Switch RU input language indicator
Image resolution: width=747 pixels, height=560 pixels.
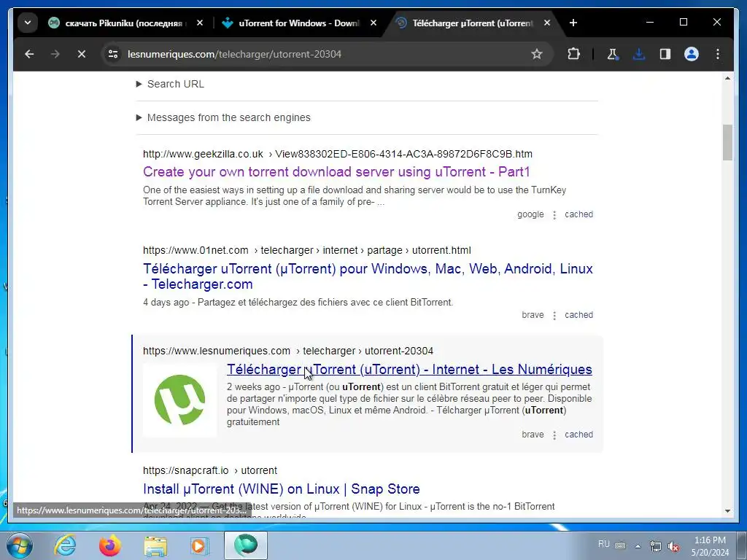click(603, 544)
